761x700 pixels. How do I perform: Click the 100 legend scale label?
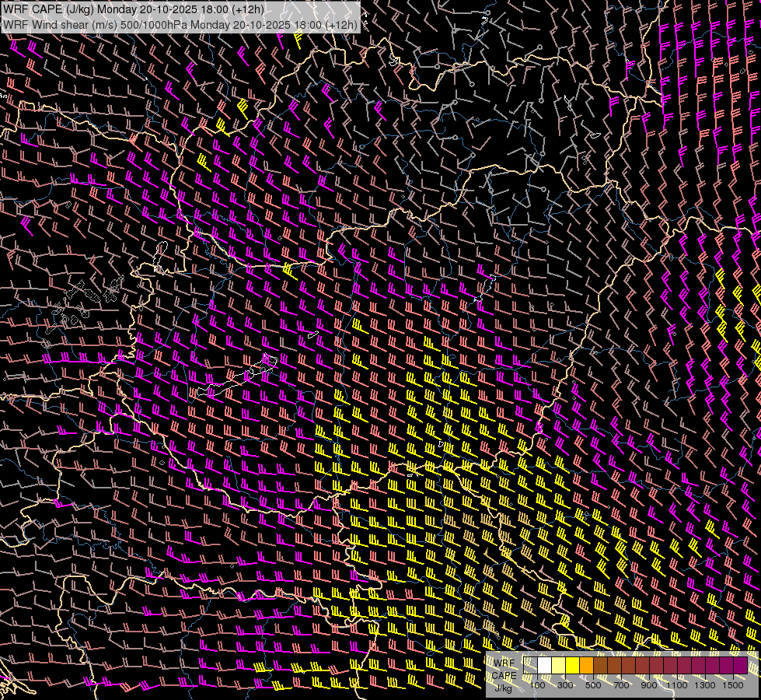click(x=537, y=685)
